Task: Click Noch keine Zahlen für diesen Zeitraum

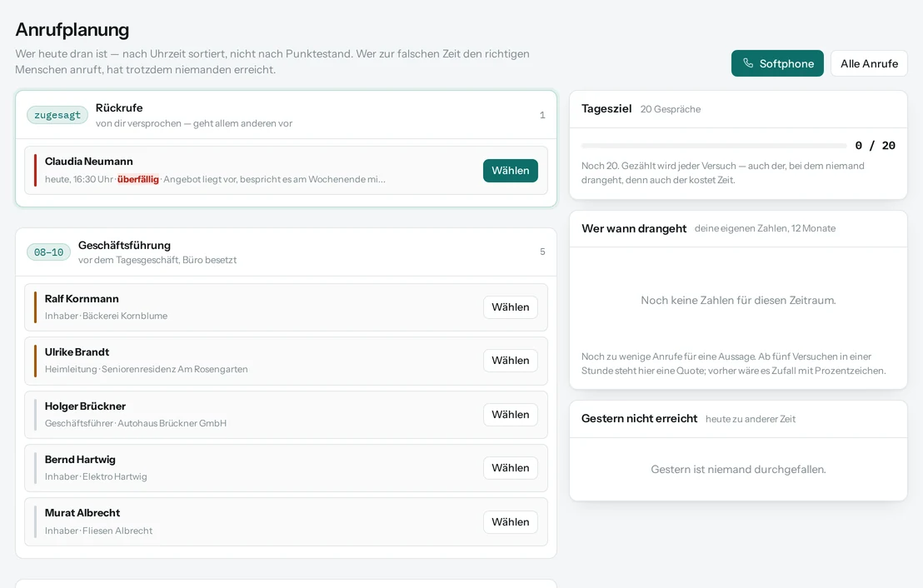Action: point(738,300)
